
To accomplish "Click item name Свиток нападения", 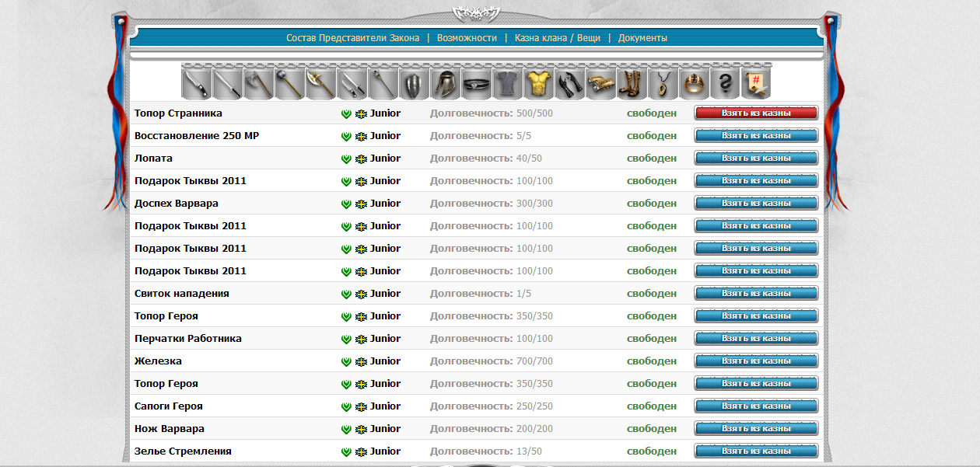I will coord(182,294).
